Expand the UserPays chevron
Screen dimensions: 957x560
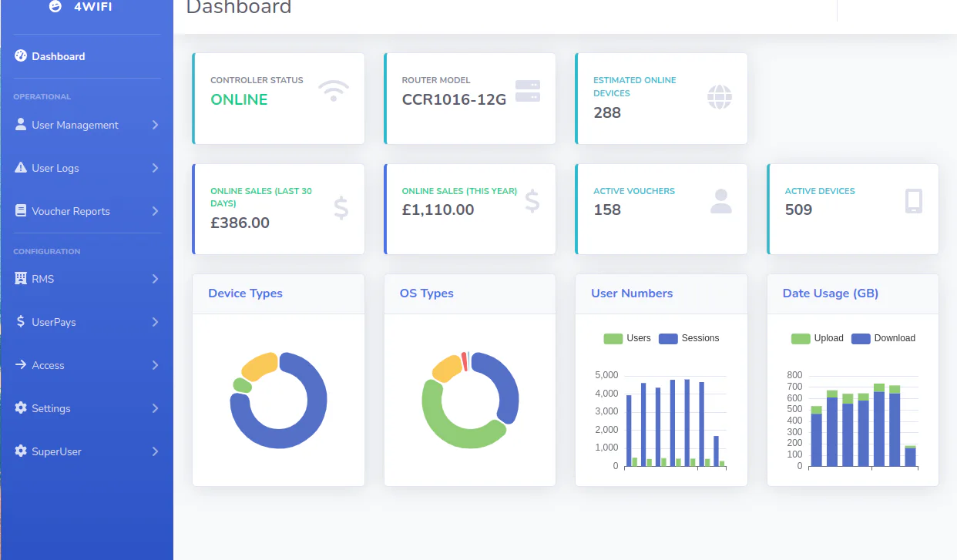(x=155, y=322)
